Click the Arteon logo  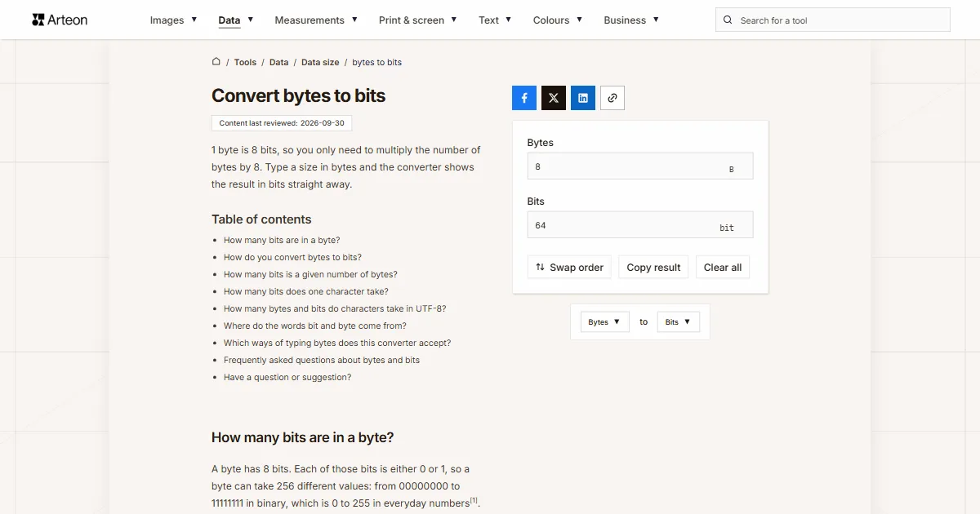point(60,20)
